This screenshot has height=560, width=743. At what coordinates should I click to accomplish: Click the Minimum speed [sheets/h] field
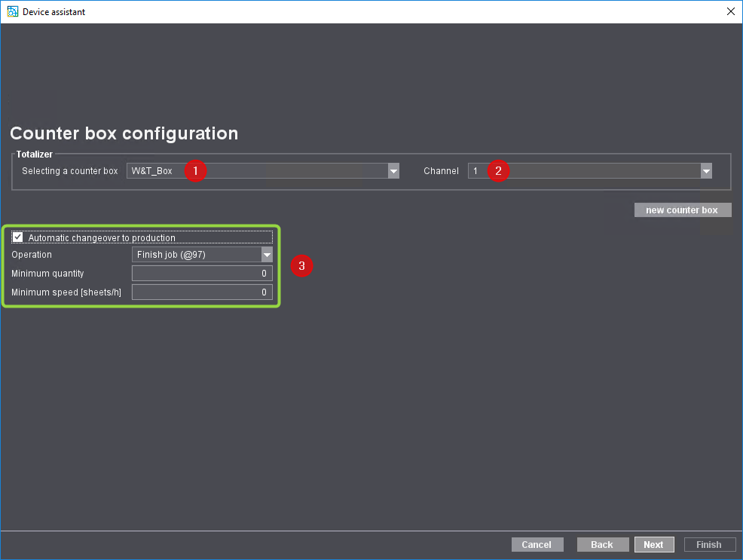[x=202, y=292]
